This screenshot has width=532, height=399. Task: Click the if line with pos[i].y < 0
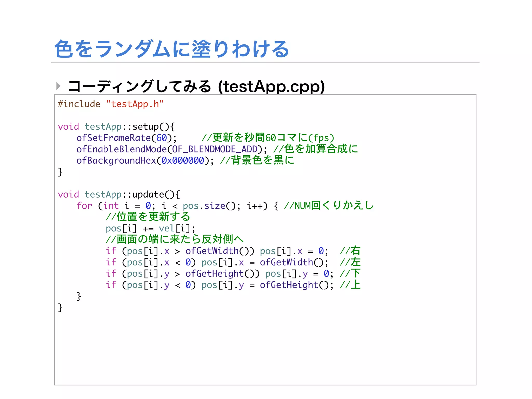pos(220,285)
